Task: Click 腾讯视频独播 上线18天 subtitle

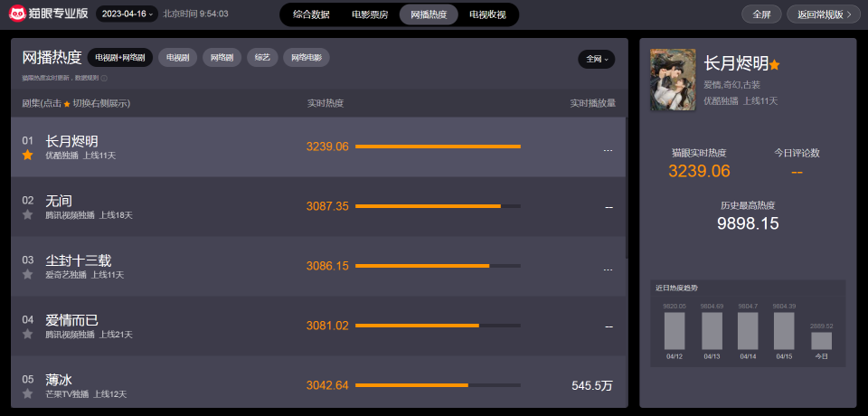Action: 90,215
